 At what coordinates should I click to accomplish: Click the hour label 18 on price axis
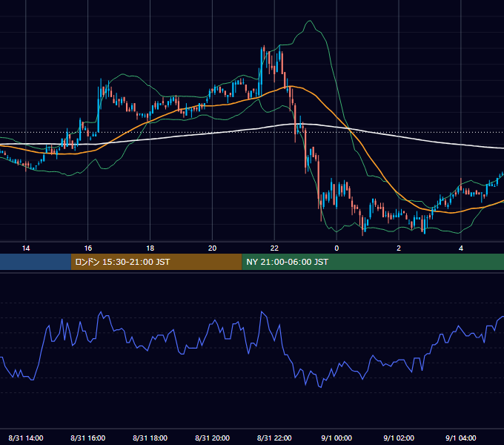(150, 248)
